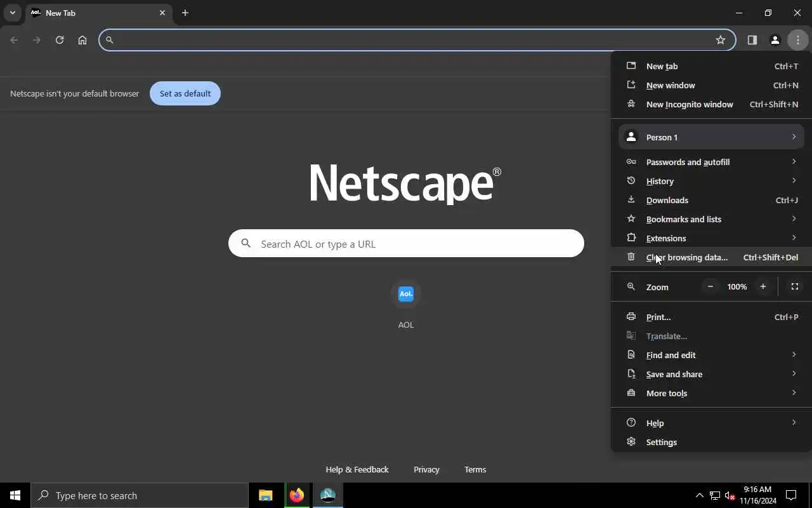
Task: Expand the History submenu
Action: [x=712, y=181]
